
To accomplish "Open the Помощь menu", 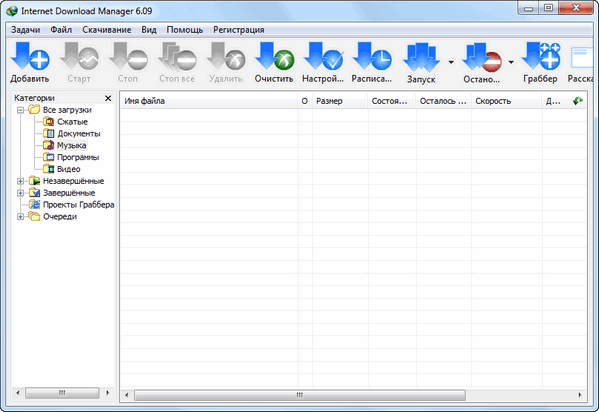I will (x=185, y=30).
